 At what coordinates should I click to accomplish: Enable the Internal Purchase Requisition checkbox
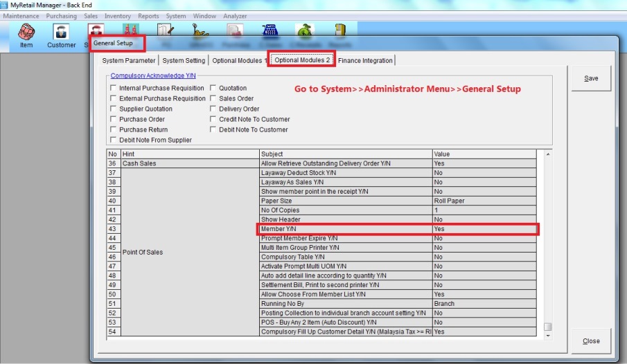(x=114, y=89)
